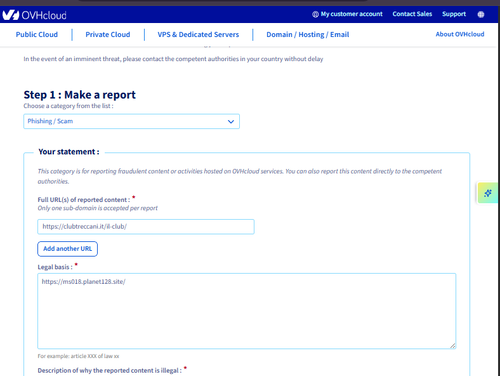Click the imminent threat notice text

point(173,59)
